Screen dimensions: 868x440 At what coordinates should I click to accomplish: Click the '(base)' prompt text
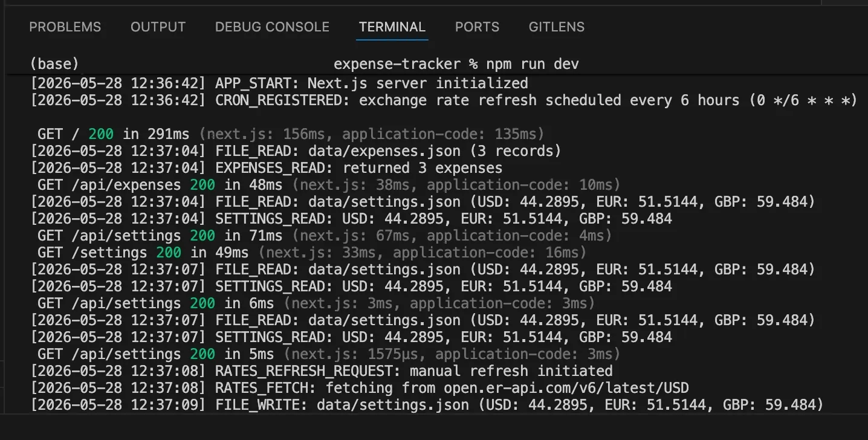[54, 63]
